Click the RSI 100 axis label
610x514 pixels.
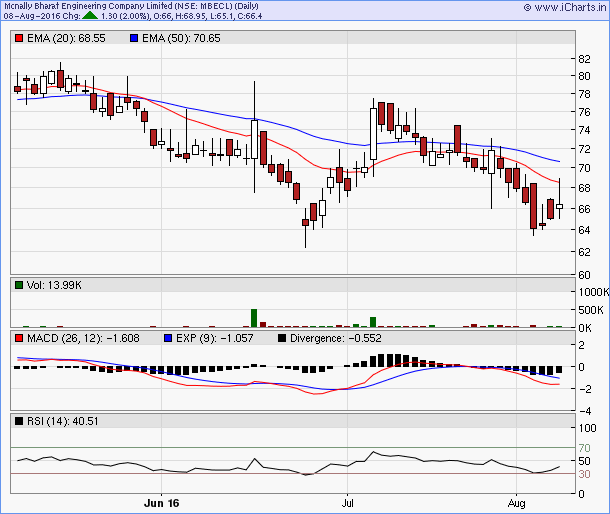(x=587, y=428)
